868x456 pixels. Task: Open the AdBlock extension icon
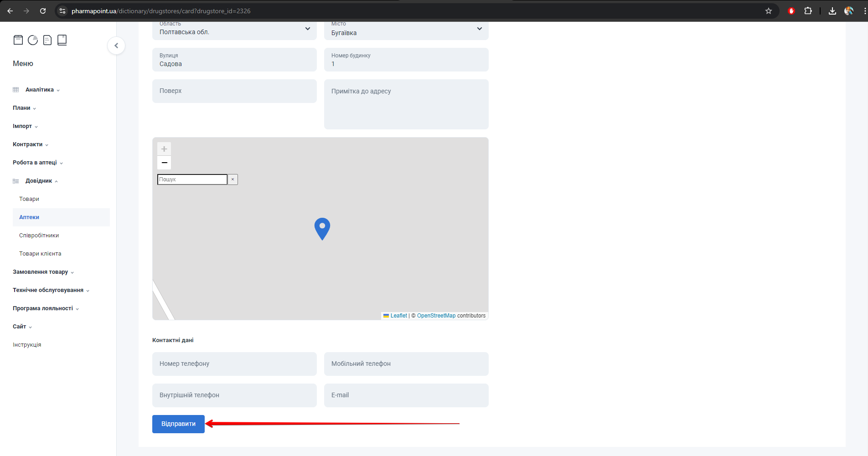pos(791,11)
